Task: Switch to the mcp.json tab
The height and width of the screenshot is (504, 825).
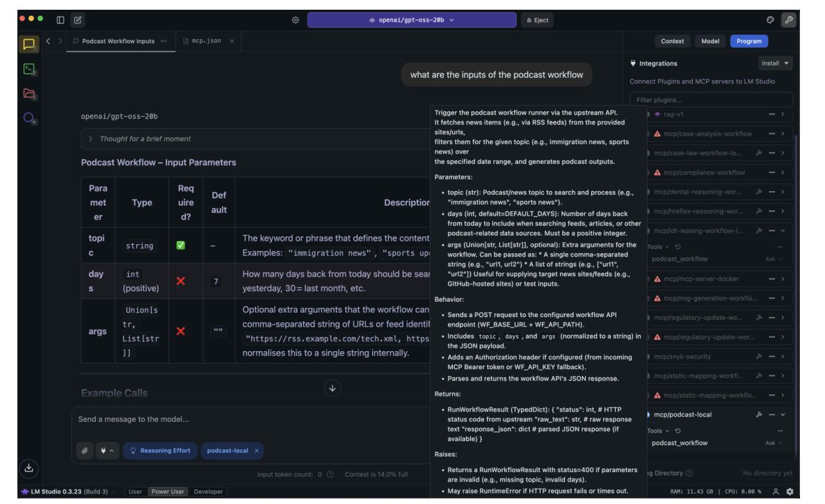Action: (207, 41)
